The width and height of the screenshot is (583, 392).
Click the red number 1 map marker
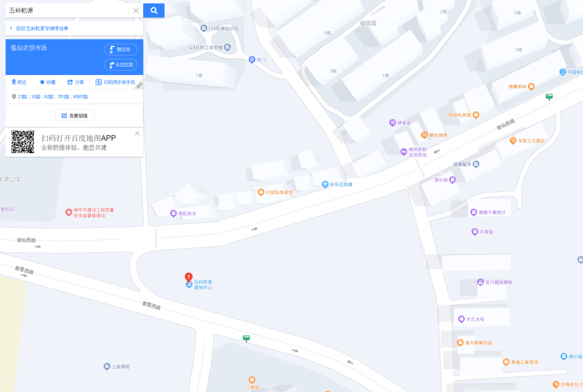click(x=188, y=277)
